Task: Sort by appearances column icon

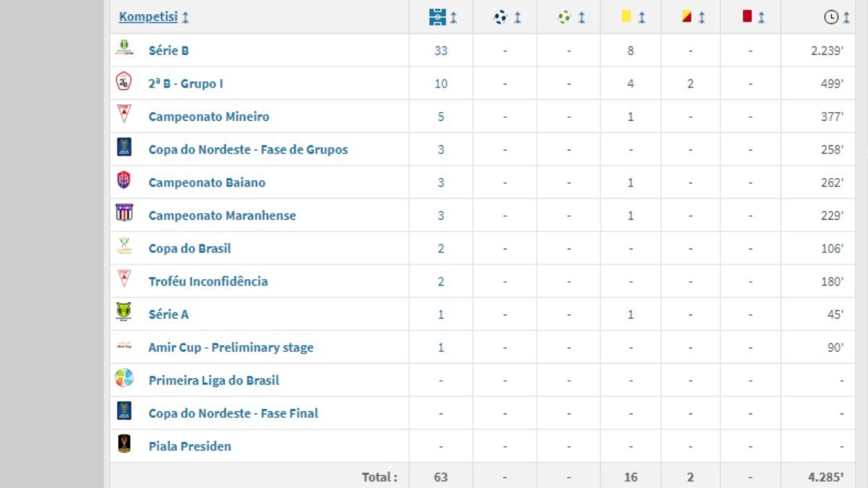Action: (438, 17)
